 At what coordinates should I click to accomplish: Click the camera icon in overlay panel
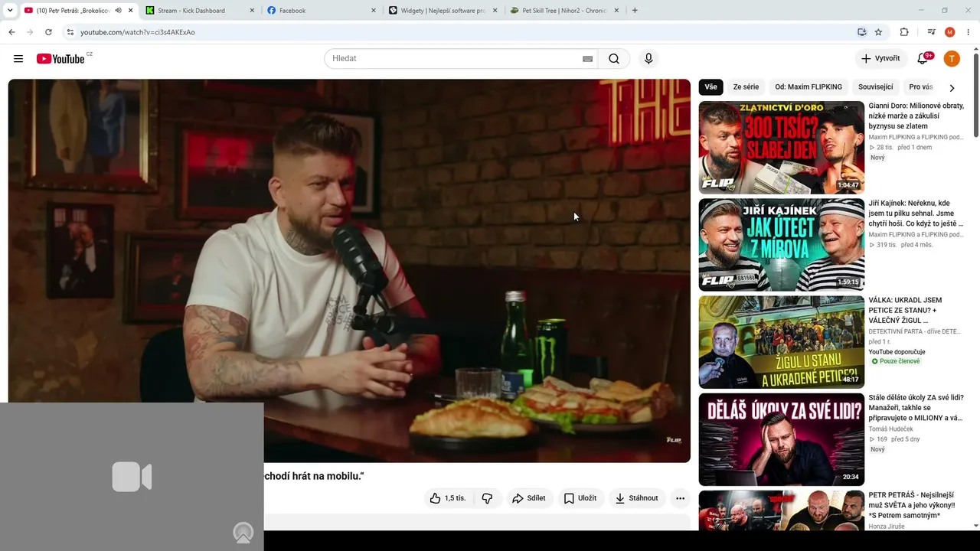[x=132, y=477]
